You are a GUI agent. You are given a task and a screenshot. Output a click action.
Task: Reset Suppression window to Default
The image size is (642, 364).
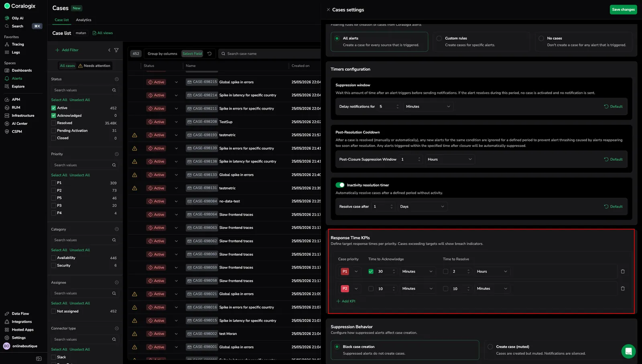point(614,106)
